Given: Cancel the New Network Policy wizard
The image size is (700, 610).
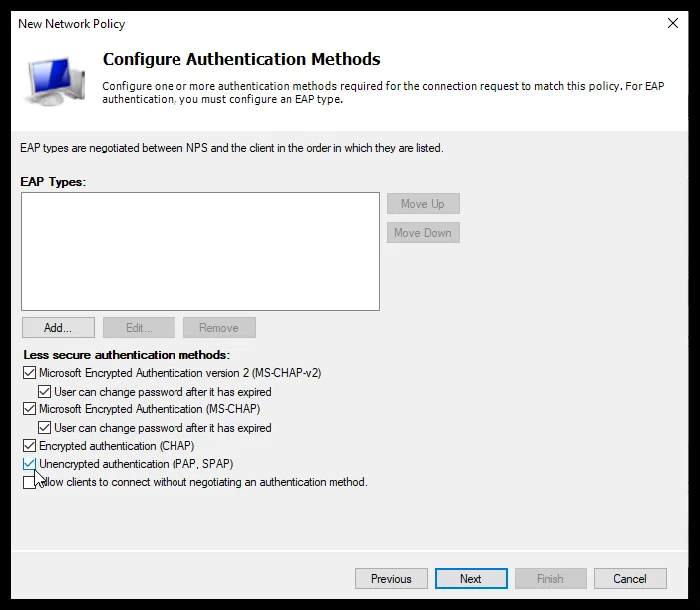Looking at the screenshot, I should click(x=630, y=579).
